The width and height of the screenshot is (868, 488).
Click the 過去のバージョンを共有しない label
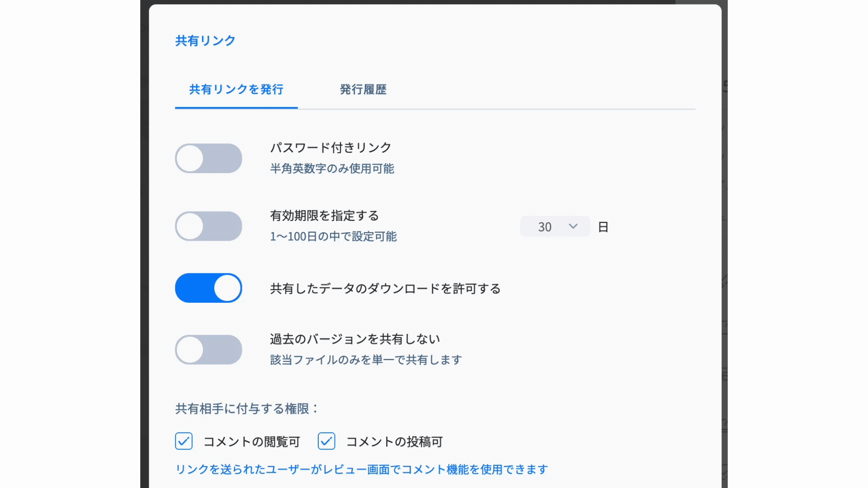(355, 339)
